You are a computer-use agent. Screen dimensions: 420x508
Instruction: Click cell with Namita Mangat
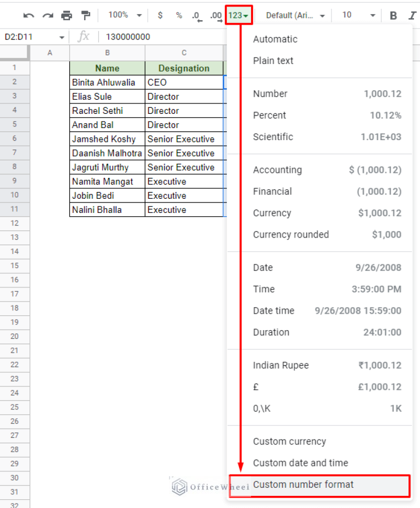[107, 181]
